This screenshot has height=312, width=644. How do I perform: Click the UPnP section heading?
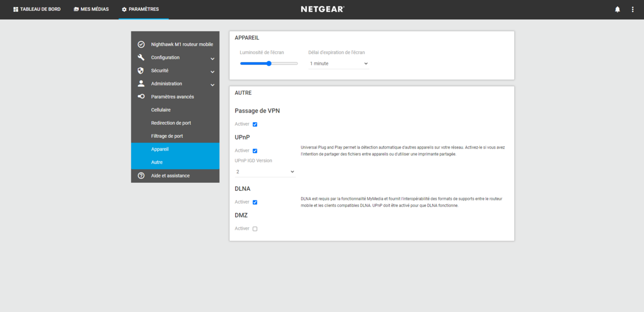pyautogui.click(x=243, y=137)
